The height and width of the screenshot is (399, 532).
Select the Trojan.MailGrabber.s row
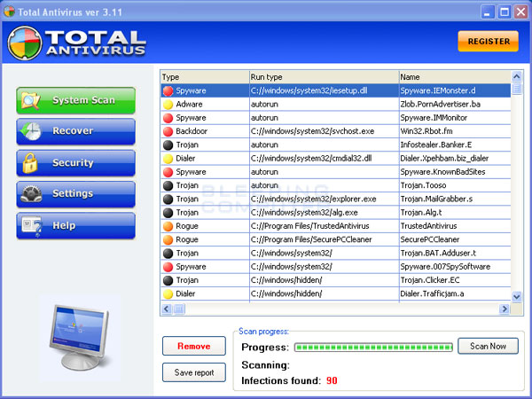click(335, 199)
